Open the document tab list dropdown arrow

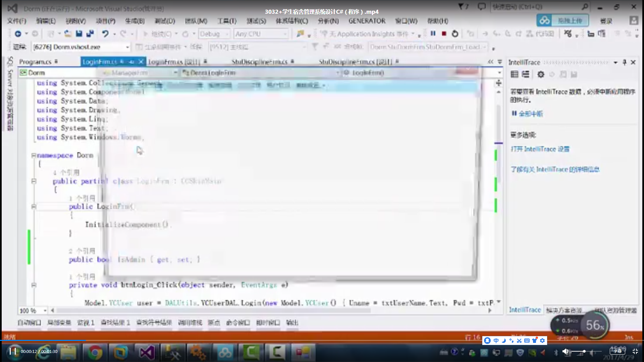(x=500, y=62)
